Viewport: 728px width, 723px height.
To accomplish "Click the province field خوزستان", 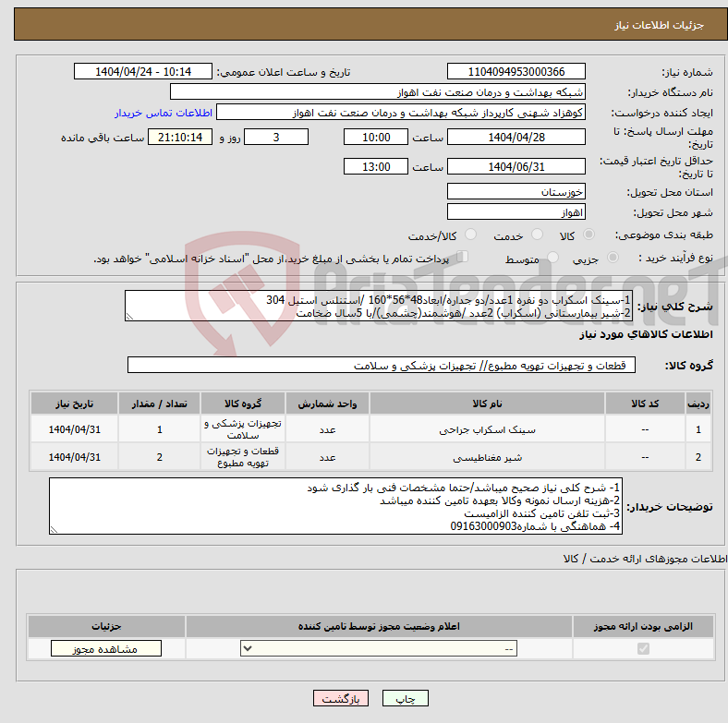I will pyautogui.click(x=516, y=191).
